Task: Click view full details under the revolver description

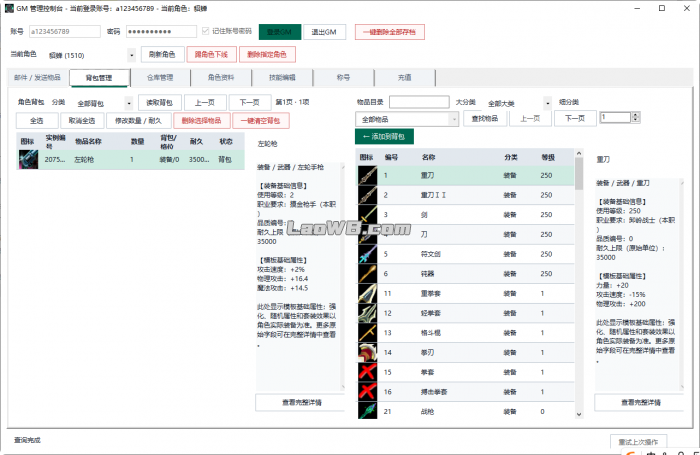Action: tap(302, 403)
